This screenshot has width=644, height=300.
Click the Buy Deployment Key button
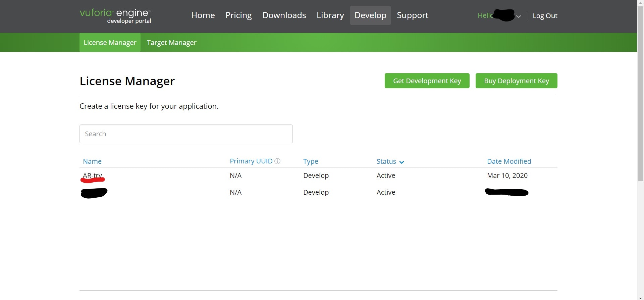click(517, 81)
